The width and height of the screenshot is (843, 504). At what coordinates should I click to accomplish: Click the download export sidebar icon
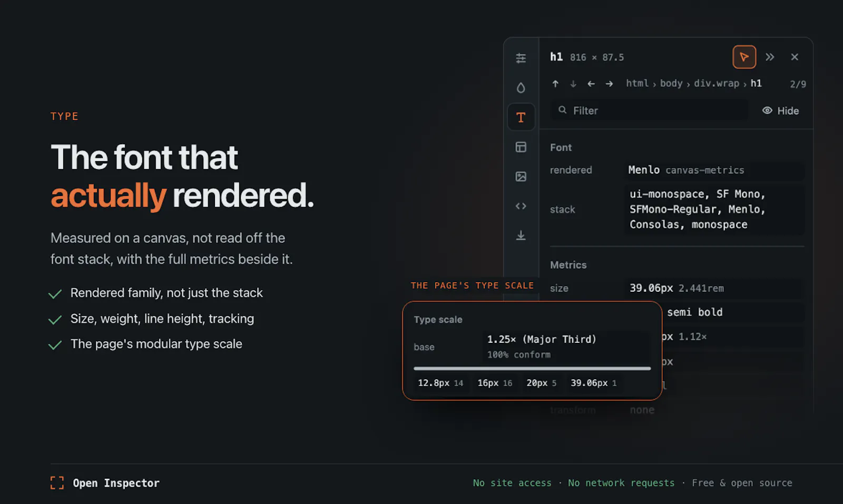pos(521,235)
